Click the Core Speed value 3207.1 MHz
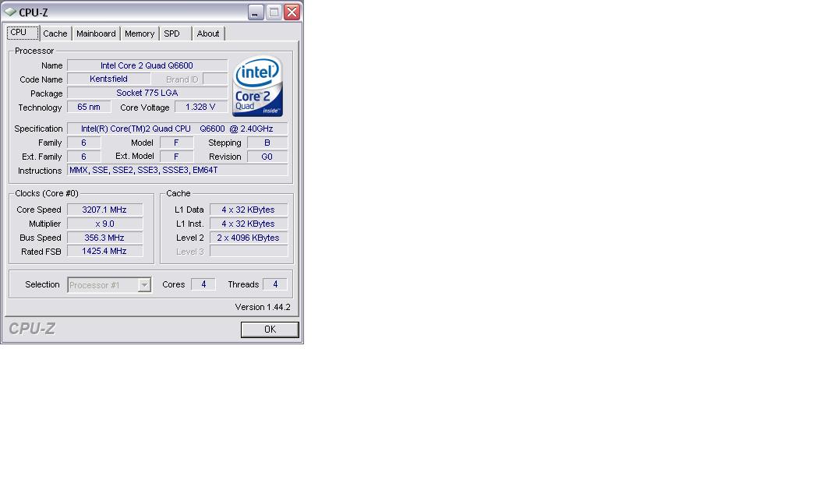 104,210
